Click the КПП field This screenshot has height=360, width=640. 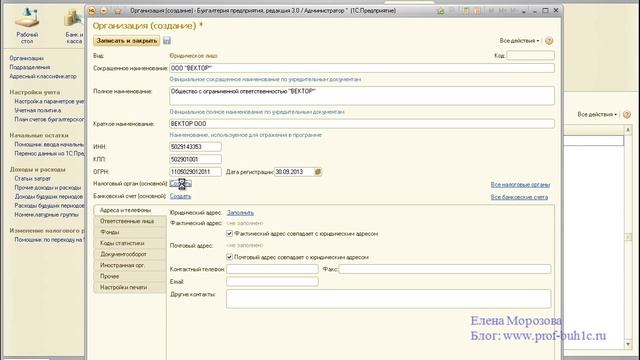click(x=195, y=159)
